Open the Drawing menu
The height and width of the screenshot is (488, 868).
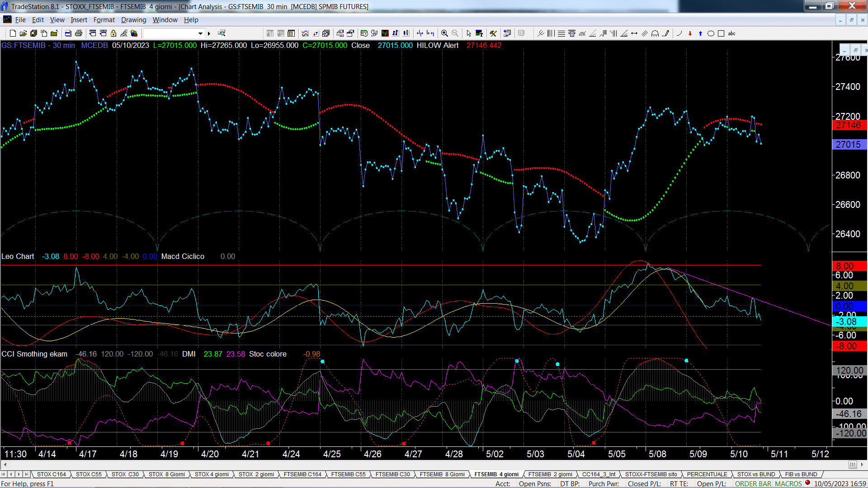pos(133,20)
